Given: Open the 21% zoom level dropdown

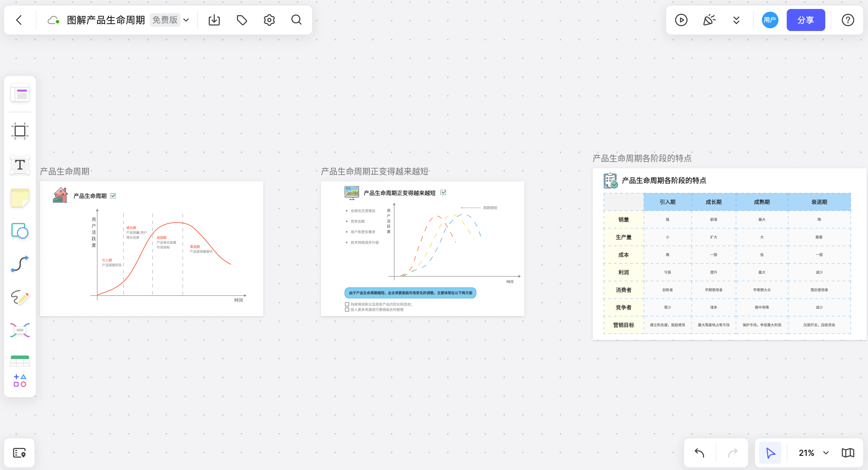Looking at the screenshot, I should click(826, 453).
